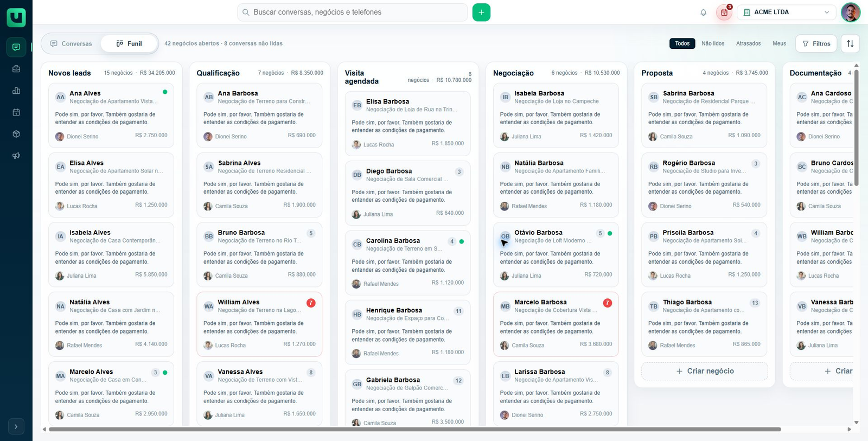
Task: Click the AA avatar on Ana Alves card
Action: coord(61,97)
